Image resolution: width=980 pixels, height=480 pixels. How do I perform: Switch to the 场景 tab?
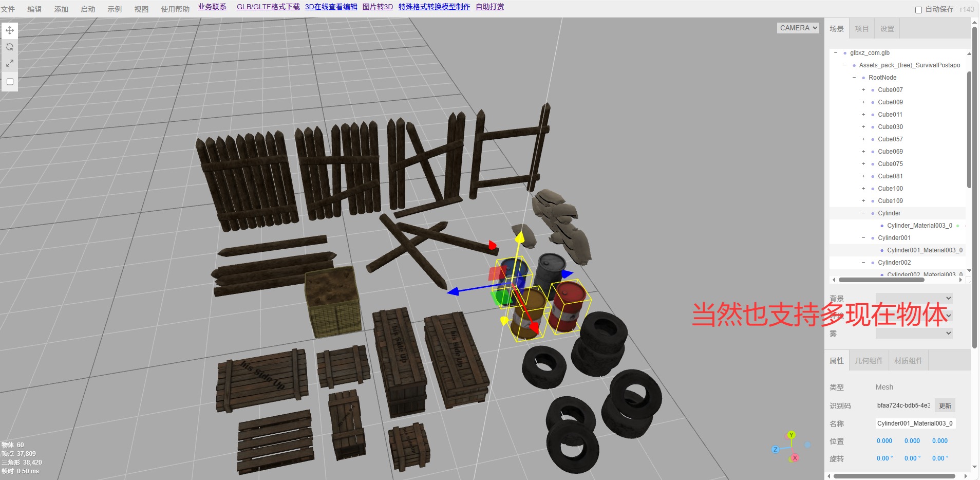tap(837, 29)
